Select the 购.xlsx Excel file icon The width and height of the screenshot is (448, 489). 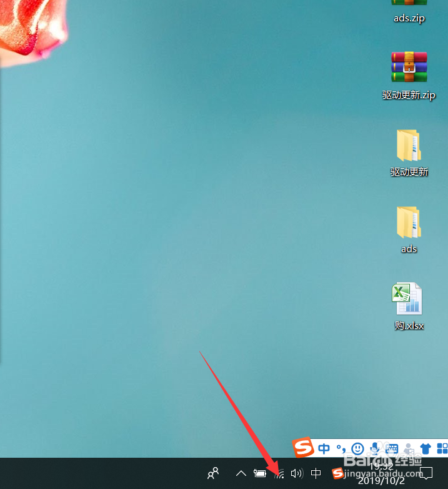click(x=407, y=298)
